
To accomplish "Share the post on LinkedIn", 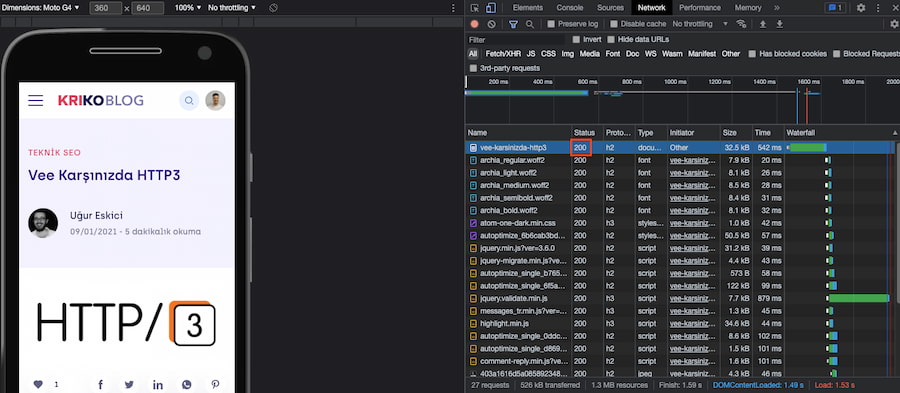I will pyautogui.click(x=158, y=384).
